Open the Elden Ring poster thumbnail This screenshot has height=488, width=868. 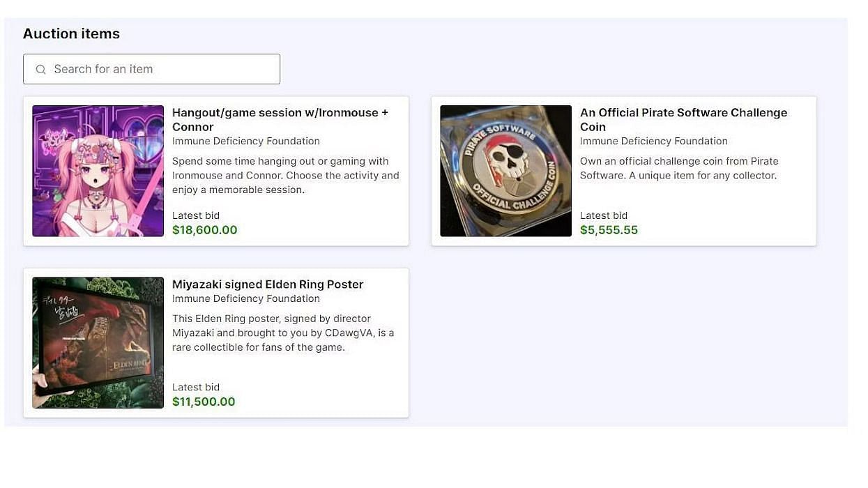point(98,342)
